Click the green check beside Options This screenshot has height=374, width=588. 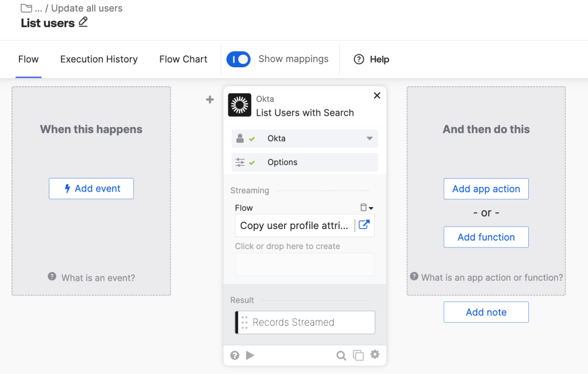point(251,162)
